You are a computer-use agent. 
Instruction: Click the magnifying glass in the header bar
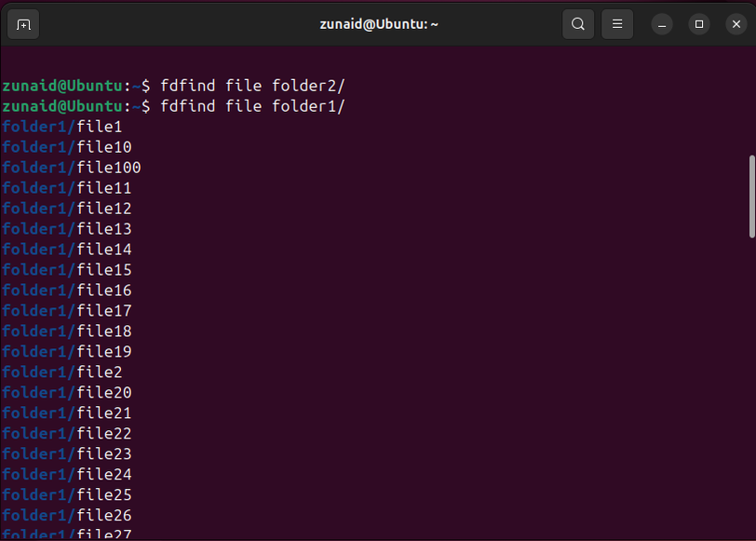pyautogui.click(x=577, y=24)
